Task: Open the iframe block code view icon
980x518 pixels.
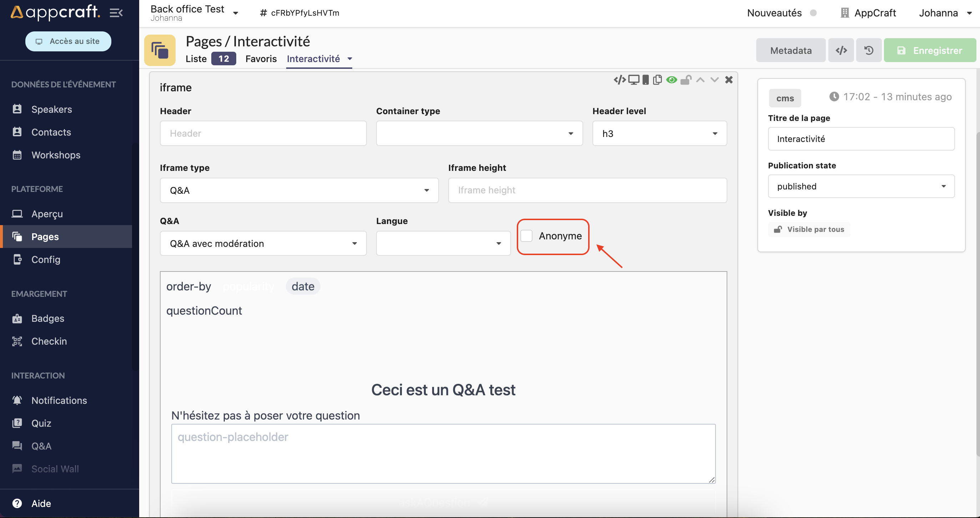Action: (x=619, y=80)
